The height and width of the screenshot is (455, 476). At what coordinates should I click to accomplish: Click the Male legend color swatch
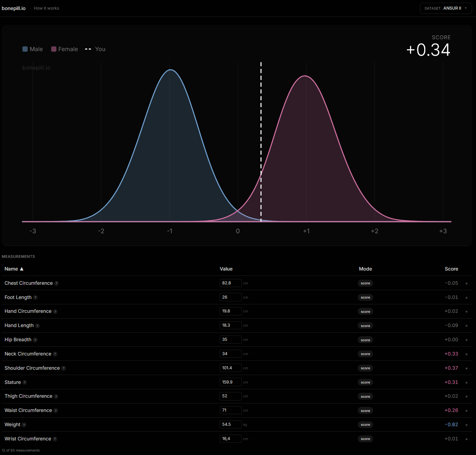[25, 49]
